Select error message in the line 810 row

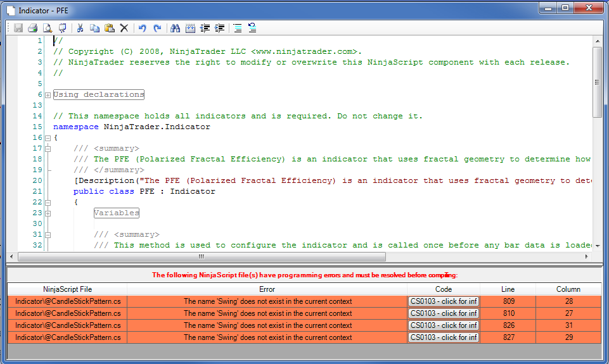click(267, 313)
